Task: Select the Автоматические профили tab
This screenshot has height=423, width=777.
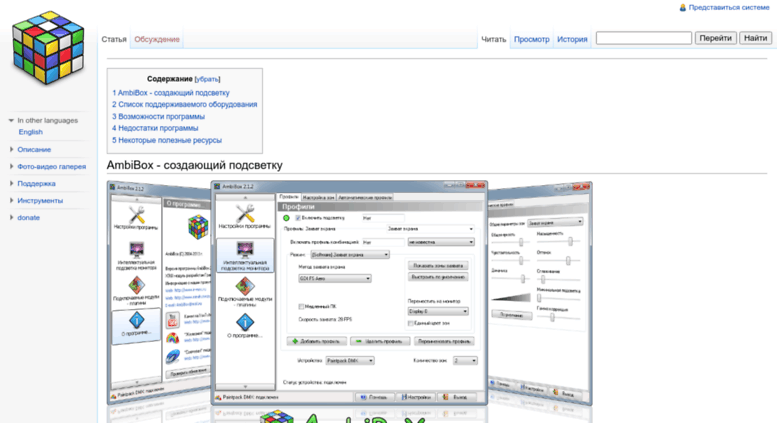Action: (365, 197)
